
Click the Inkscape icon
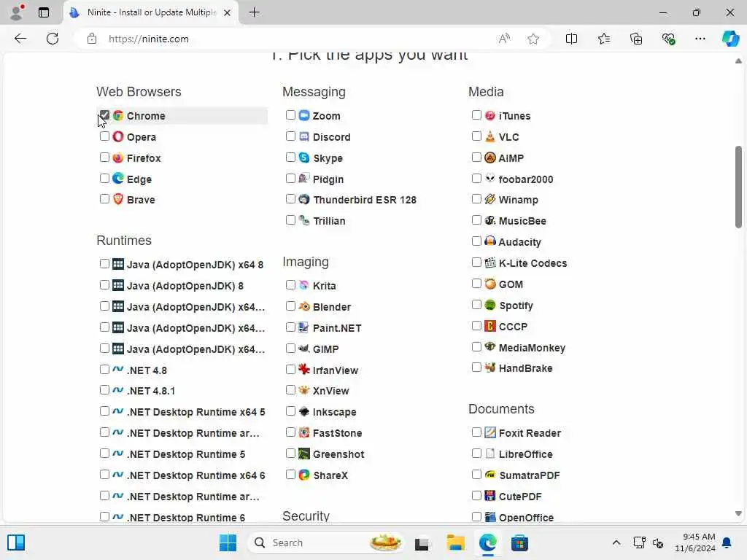pos(304,411)
